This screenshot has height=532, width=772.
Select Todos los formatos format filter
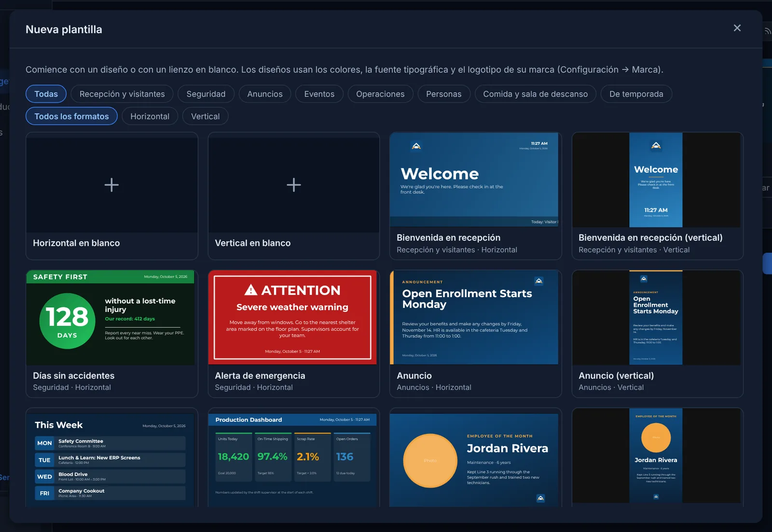(71, 116)
